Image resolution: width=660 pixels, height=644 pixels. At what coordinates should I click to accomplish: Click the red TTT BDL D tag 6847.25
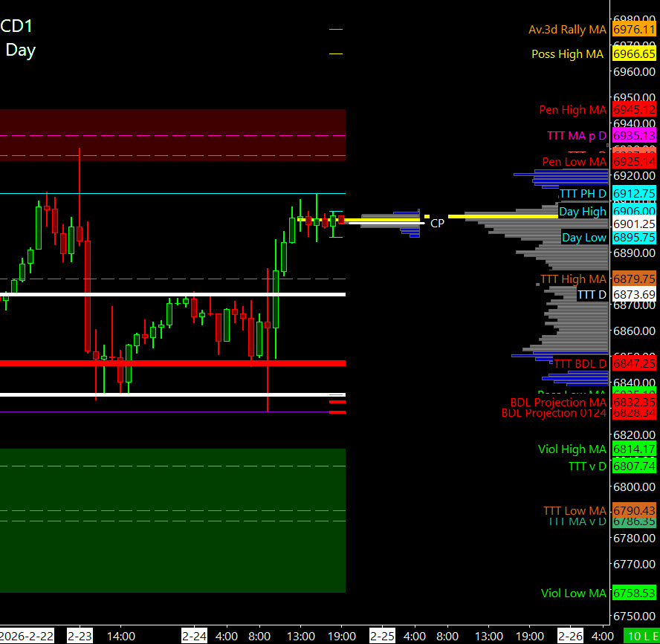coord(634,364)
